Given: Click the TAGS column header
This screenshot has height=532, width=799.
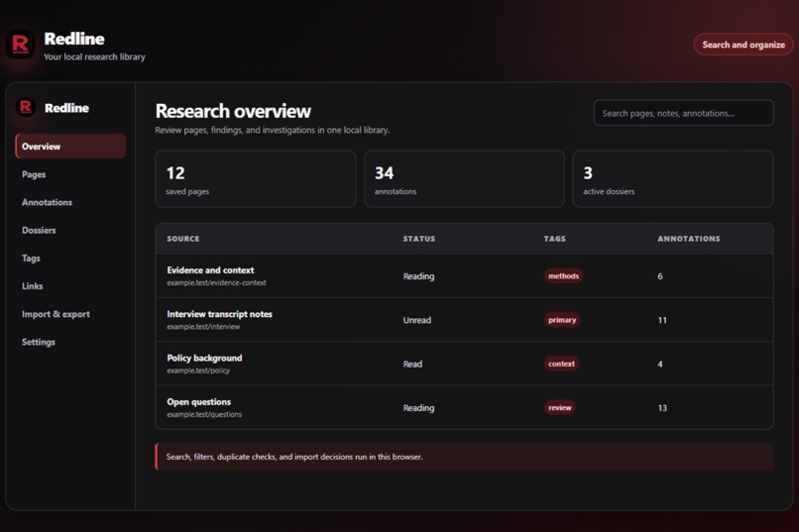Looking at the screenshot, I should point(554,239).
